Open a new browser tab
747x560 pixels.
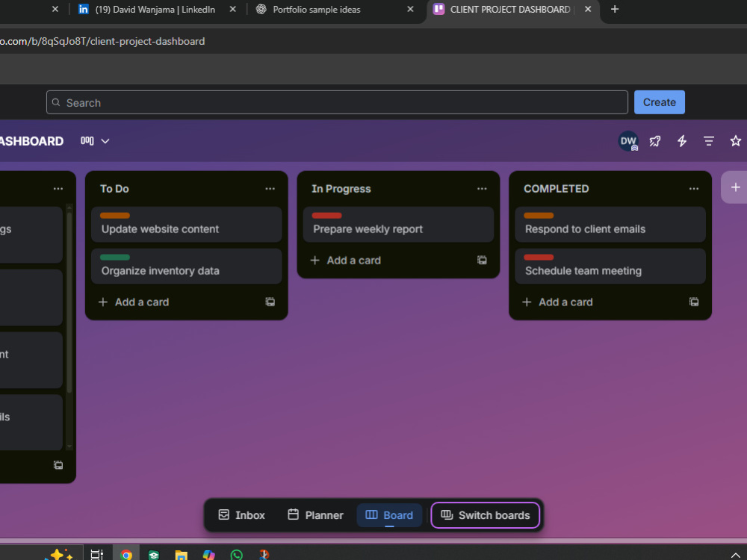[615, 9]
